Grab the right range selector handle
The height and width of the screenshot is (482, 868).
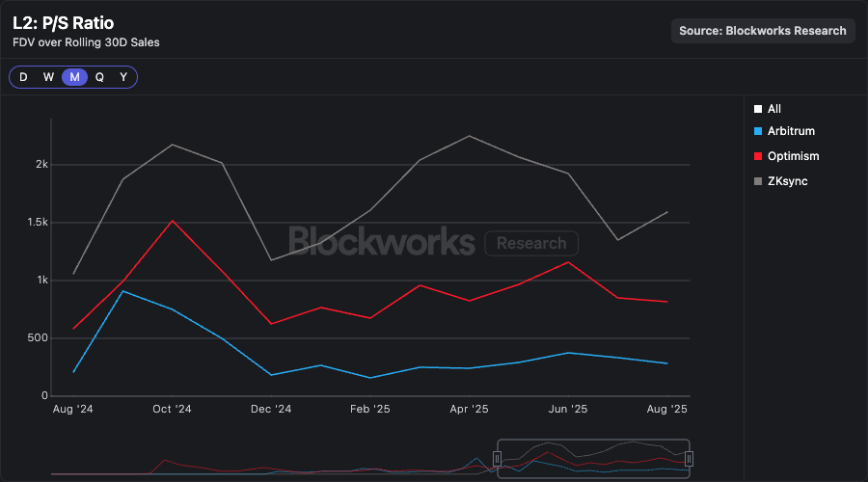click(x=690, y=459)
